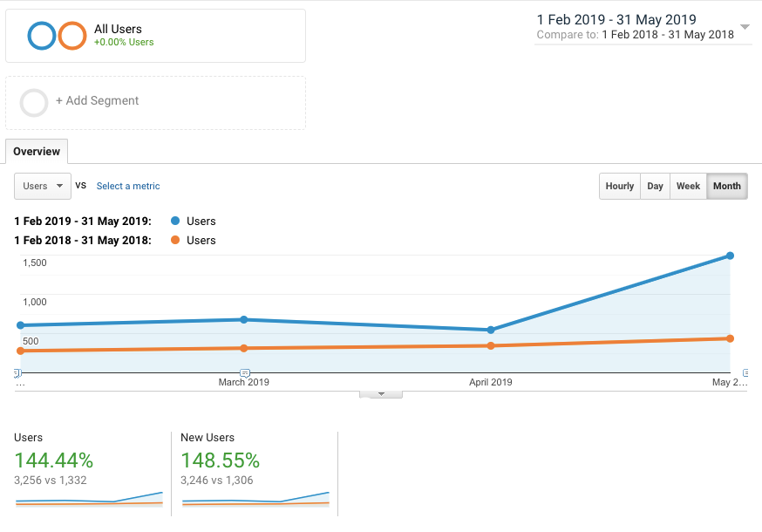This screenshot has height=532, width=762.
Task: Click the 1 Feb 2019 - 31 May 2019 date range
Action: pos(616,20)
